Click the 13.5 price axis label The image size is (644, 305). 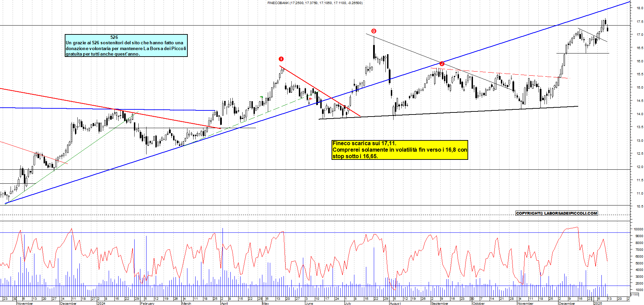click(x=640, y=127)
